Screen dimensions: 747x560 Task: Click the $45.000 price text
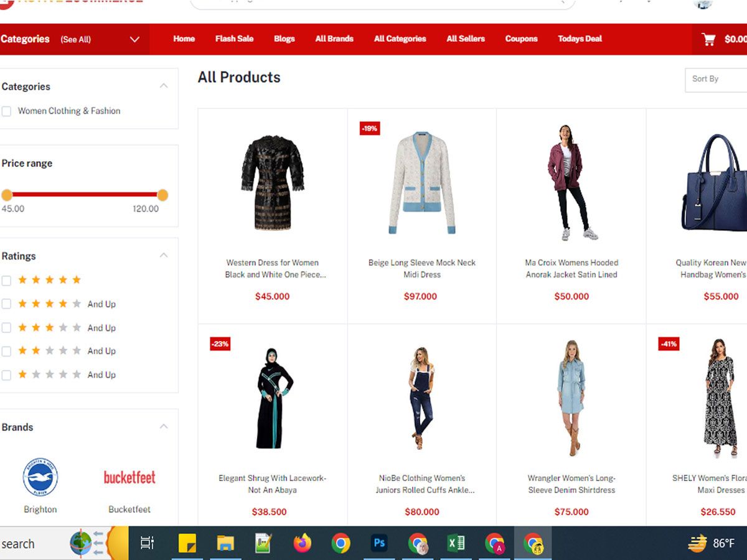273,296
